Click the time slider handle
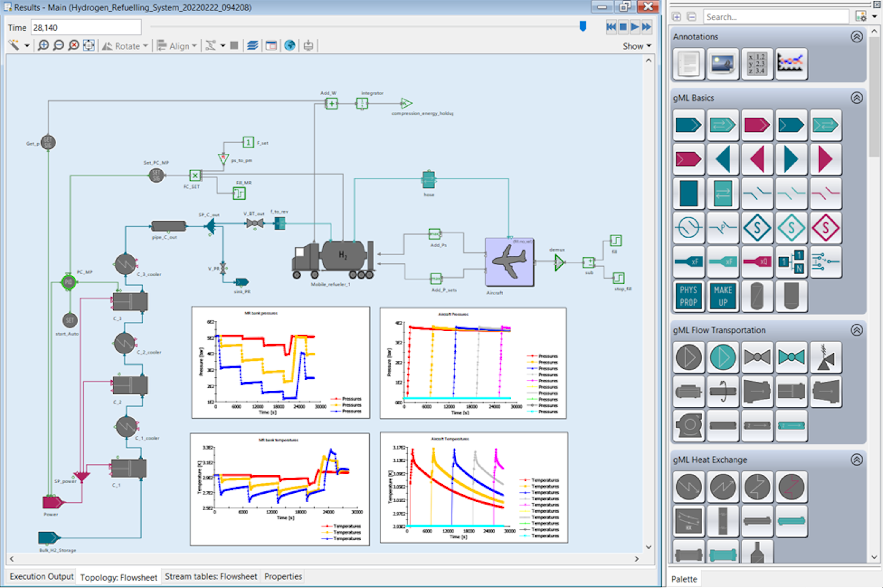This screenshot has width=883, height=588. coord(583,26)
